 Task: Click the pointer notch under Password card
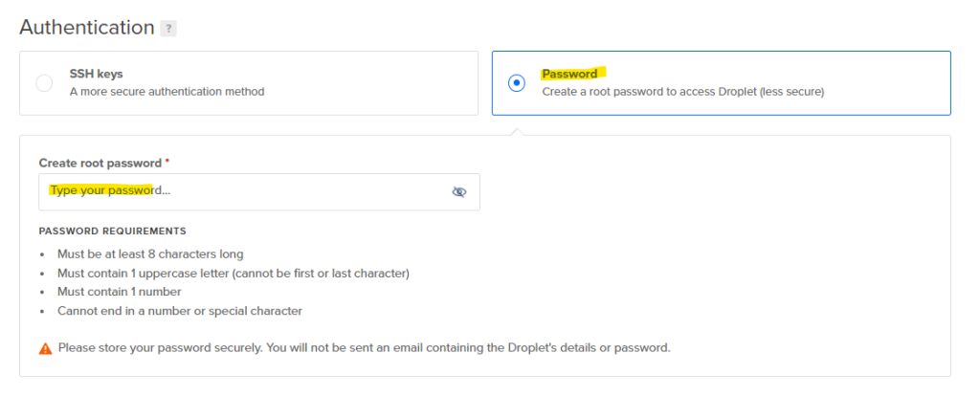tap(518, 130)
